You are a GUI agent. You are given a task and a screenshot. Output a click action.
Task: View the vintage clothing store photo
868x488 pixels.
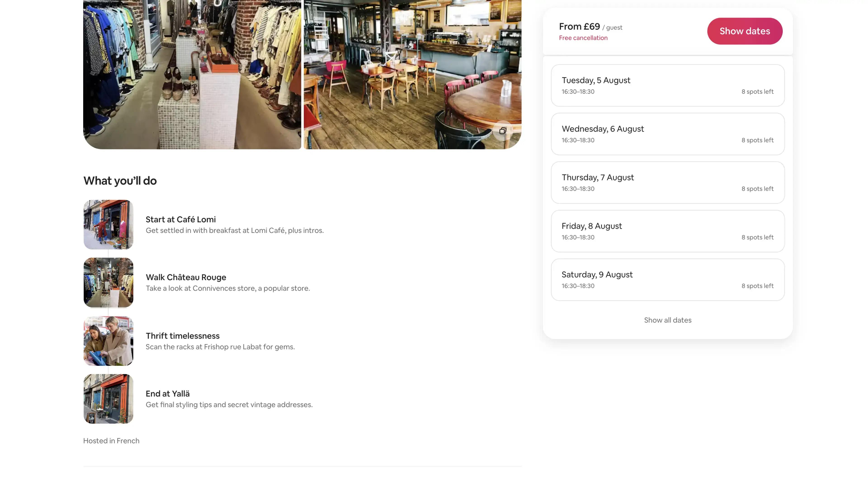tap(192, 74)
